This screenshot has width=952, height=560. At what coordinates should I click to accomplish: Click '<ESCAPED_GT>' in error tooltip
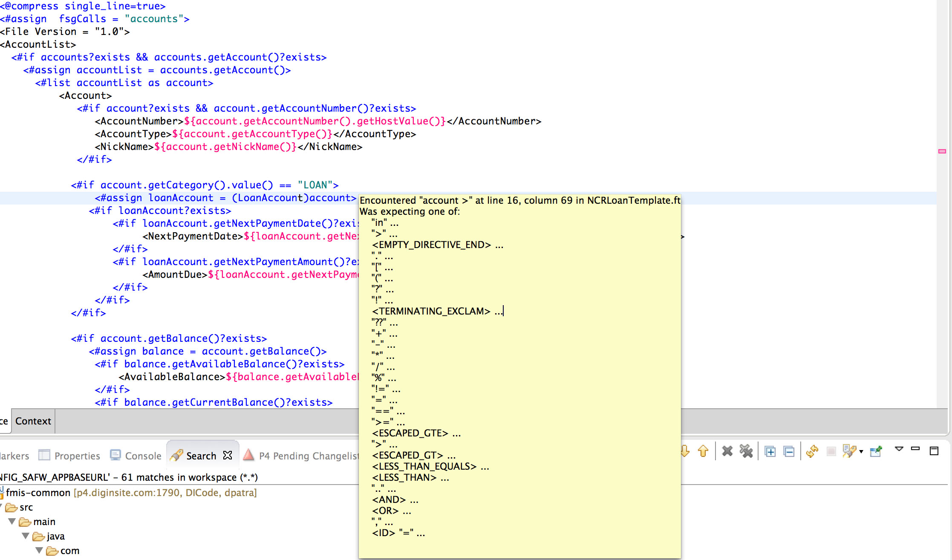pos(414,455)
